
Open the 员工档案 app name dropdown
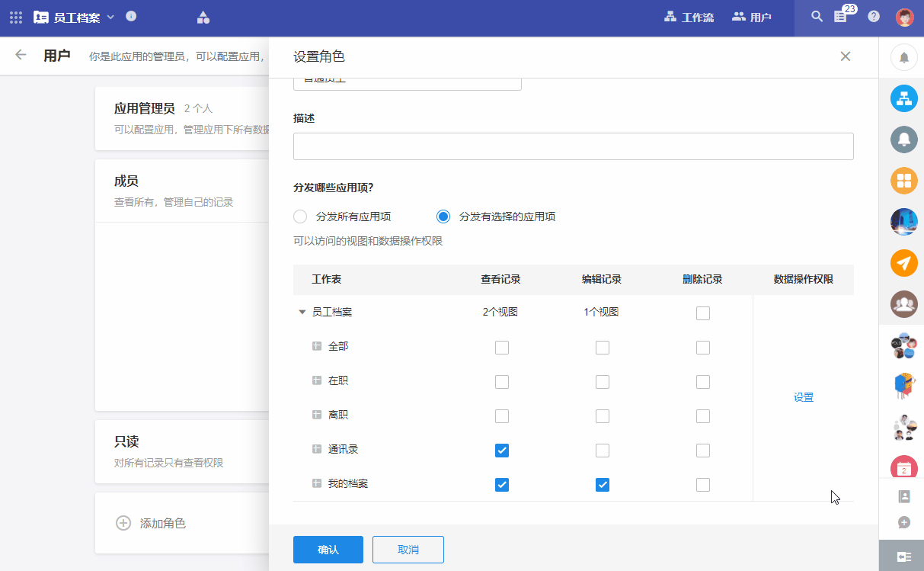coord(110,17)
